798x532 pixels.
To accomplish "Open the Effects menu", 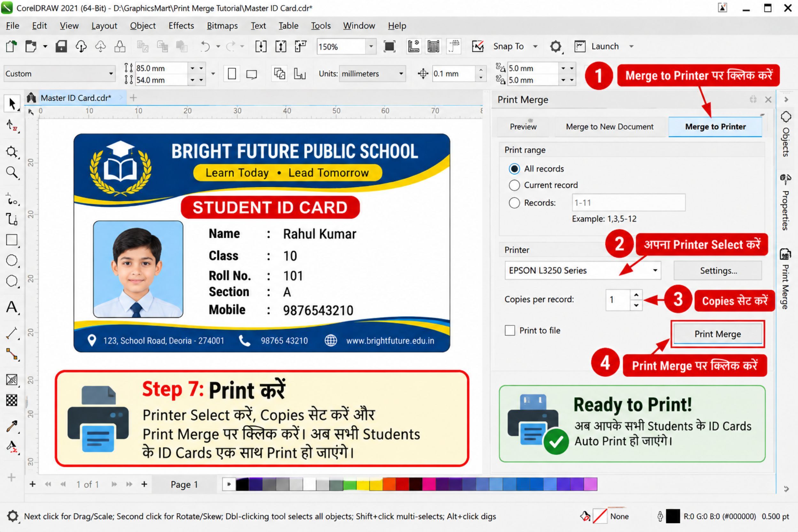I will pyautogui.click(x=181, y=26).
